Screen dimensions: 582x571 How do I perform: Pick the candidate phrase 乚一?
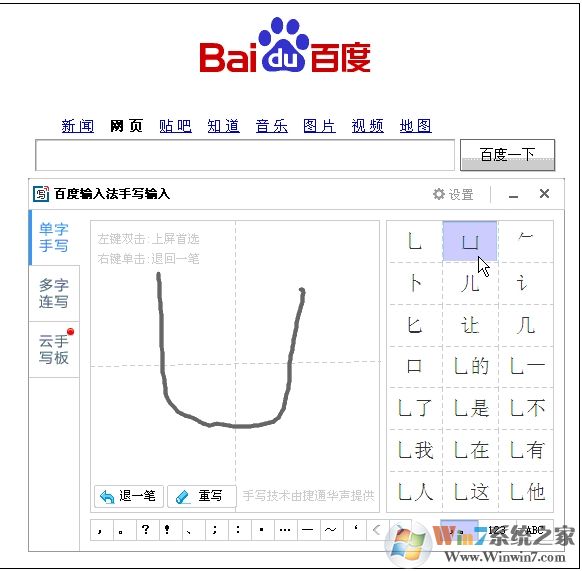[x=525, y=367]
